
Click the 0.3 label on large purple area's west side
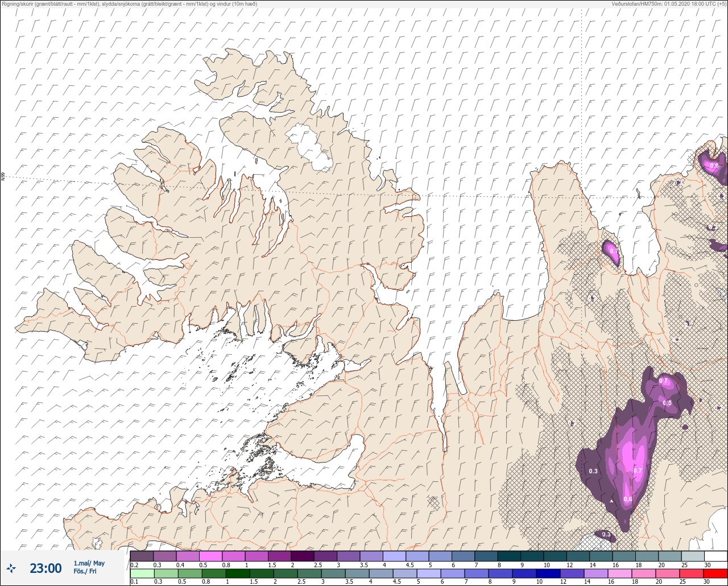pyautogui.click(x=593, y=471)
